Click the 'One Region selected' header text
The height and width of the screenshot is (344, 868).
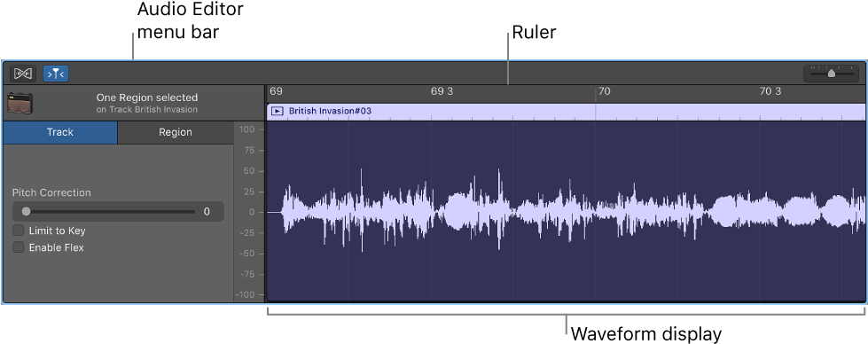point(146,98)
